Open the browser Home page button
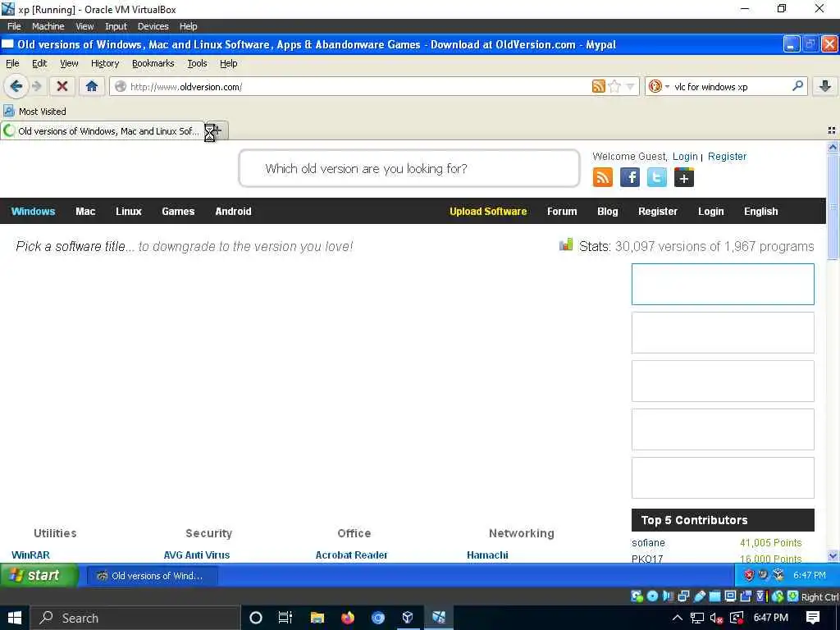The height and width of the screenshot is (630, 840). pyautogui.click(x=92, y=86)
